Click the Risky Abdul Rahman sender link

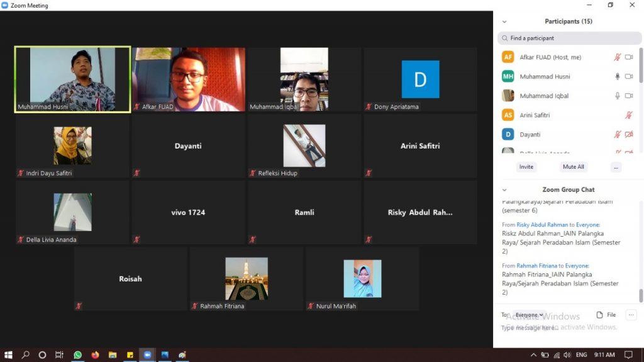(x=541, y=225)
